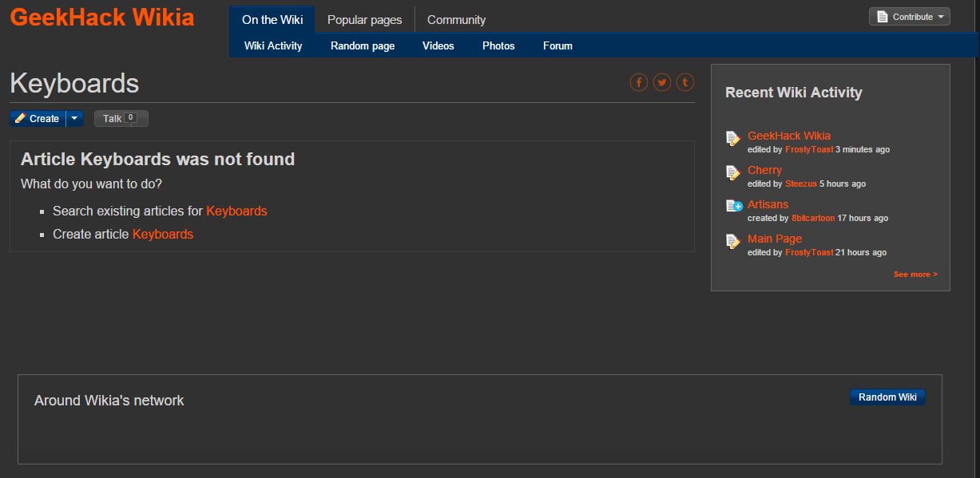Expand the arrow next to Create
The height and width of the screenshot is (478, 980).
(x=74, y=118)
